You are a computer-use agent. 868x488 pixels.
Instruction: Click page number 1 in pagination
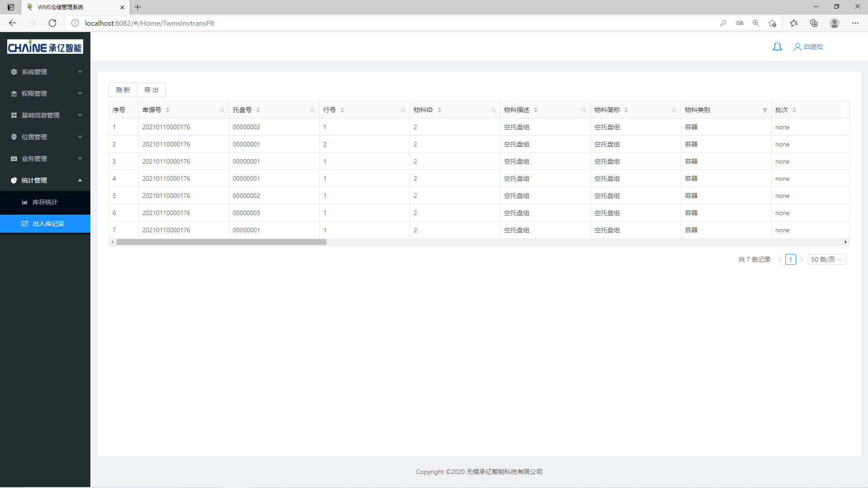791,259
